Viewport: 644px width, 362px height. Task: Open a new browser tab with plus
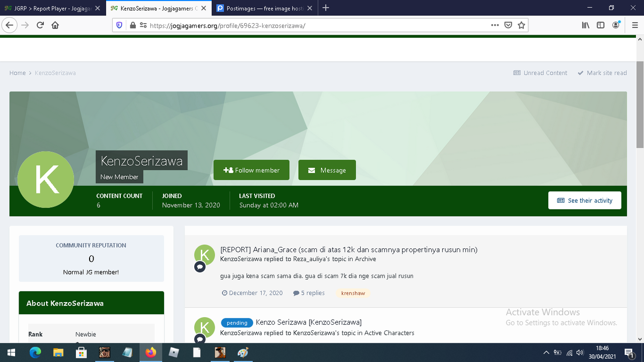[x=326, y=8]
